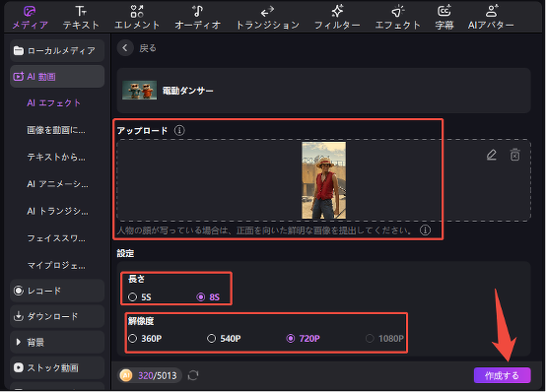The height and width of the screenshot is (392, 546).
Task: Open ダウンロード in the sidebar
Action: pyautogui.click(x=57, y=316)
